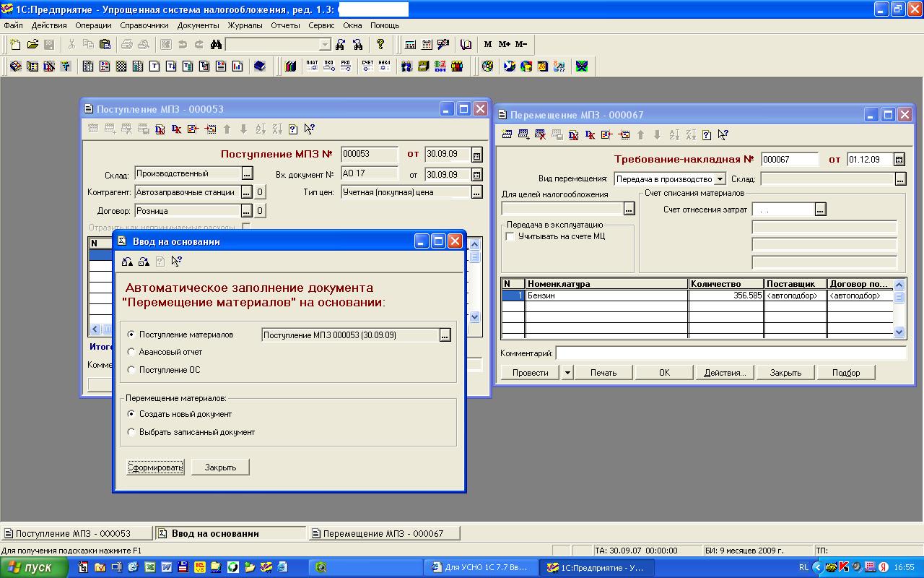Click the blue book icon in second toolbar

[x=260, y=66]
